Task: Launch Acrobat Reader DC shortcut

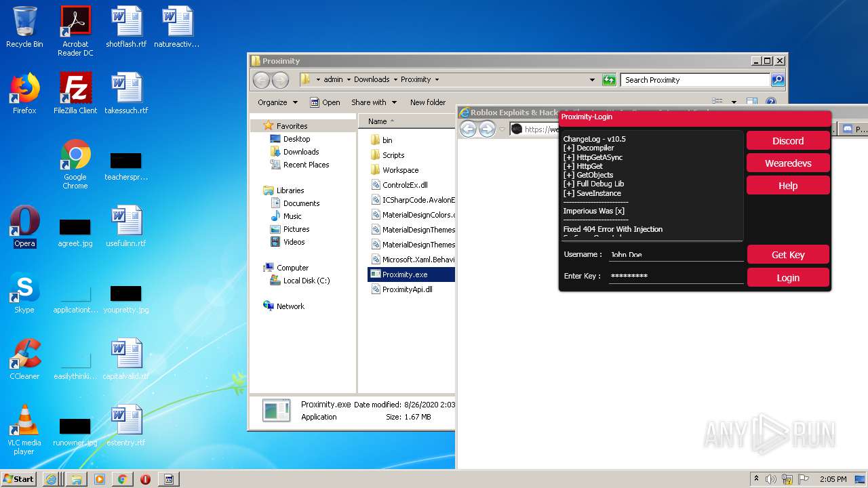Action: point(75,31)
